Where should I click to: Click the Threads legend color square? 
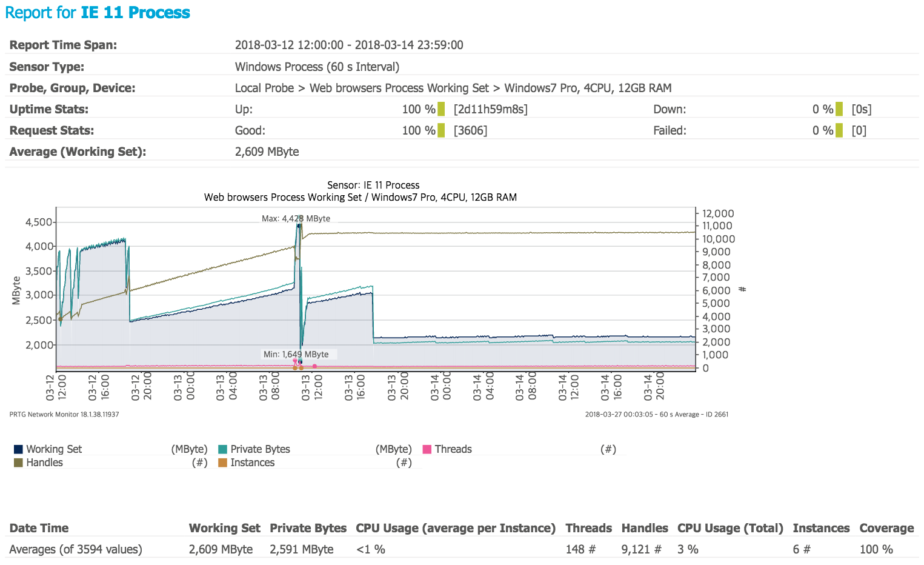coord(428,449)
